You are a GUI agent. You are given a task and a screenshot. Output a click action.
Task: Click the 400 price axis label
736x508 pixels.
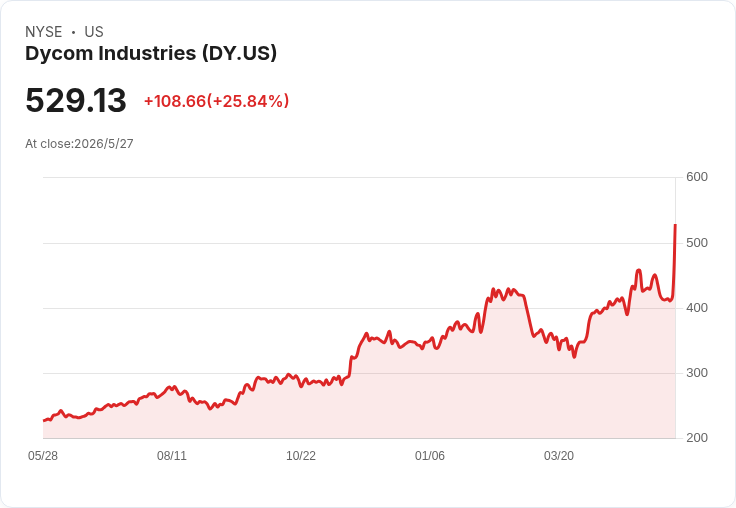tap(697, 308)
